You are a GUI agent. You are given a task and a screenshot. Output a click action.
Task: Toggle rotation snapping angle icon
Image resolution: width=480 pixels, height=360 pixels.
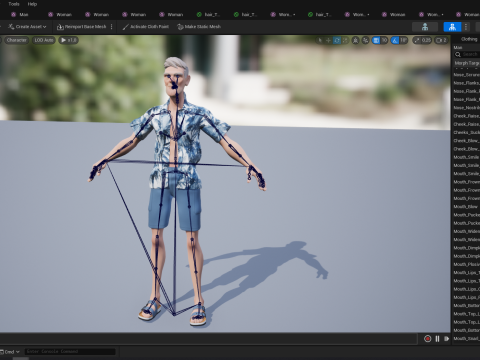click(x=395, y=40)
